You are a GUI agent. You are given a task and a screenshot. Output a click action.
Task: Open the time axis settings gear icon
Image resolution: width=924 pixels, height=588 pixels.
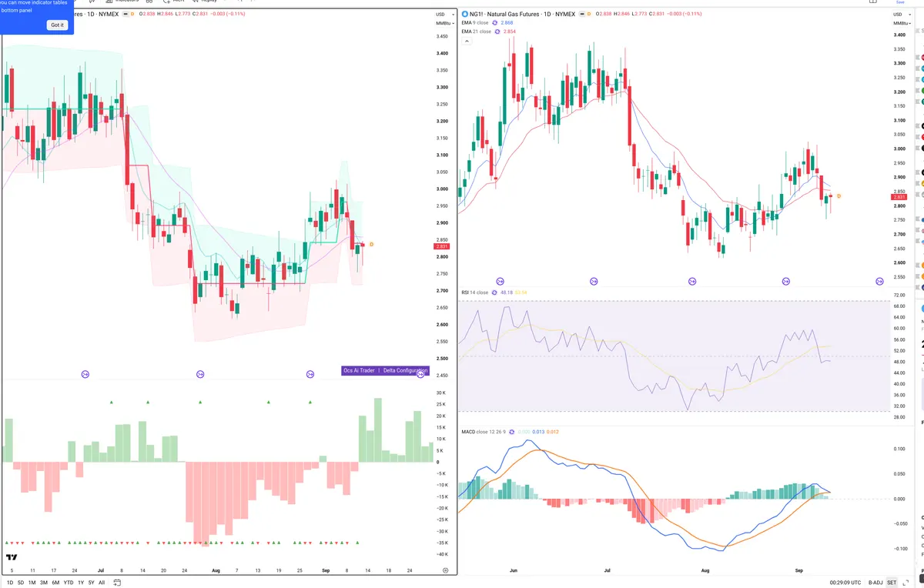tap(446, 570)
